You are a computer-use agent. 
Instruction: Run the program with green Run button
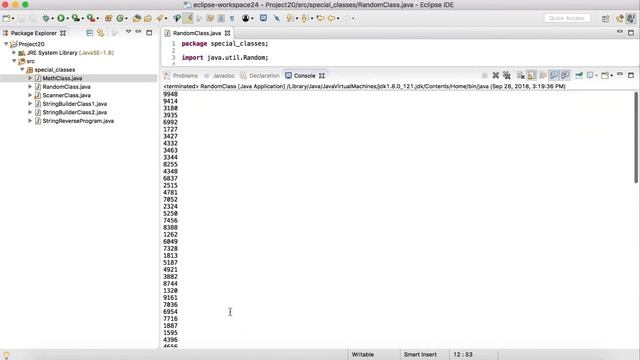pos(61,18)
